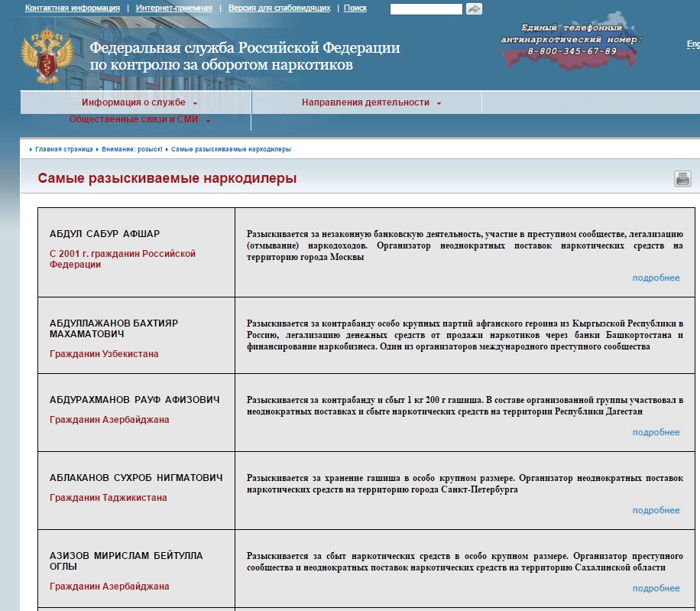Open Внимание: розыск! breadcrumb
Screen dimensions: 700x611
[132, 149]
